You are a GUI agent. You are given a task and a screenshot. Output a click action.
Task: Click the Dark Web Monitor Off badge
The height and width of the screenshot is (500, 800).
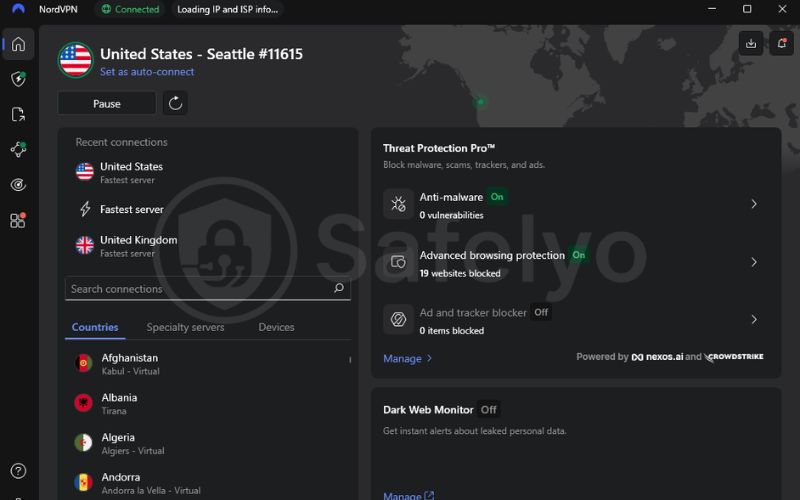click(488, 410)
